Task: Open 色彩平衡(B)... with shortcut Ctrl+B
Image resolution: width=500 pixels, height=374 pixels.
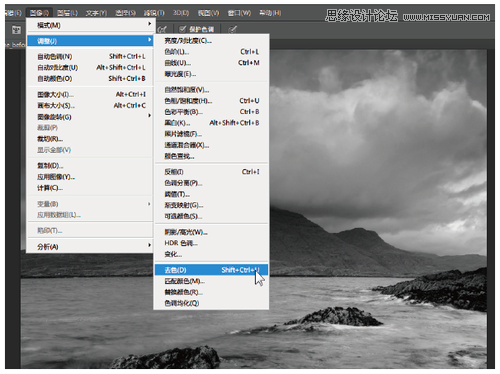Action: click(x=211, y=112)
